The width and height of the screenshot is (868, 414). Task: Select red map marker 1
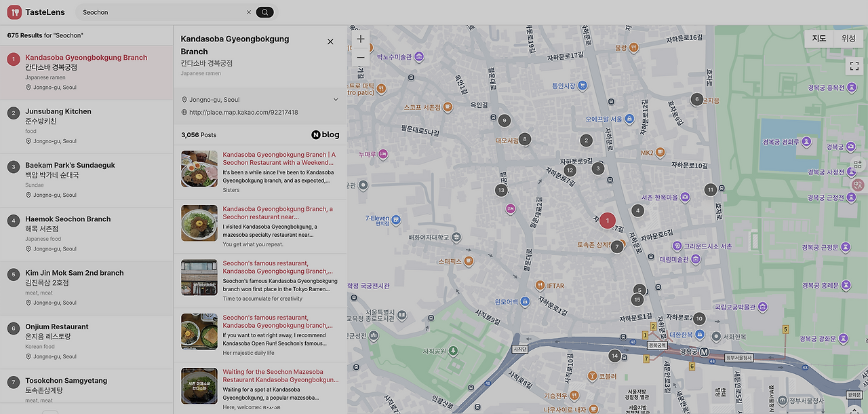pos(608,221)
